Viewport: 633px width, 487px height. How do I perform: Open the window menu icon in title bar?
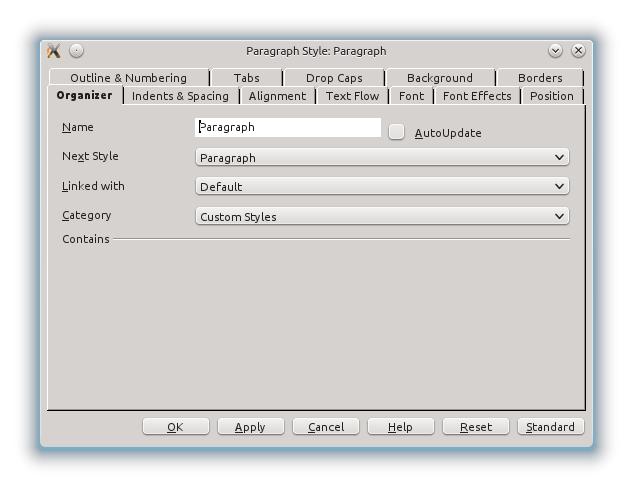[54, 51]
